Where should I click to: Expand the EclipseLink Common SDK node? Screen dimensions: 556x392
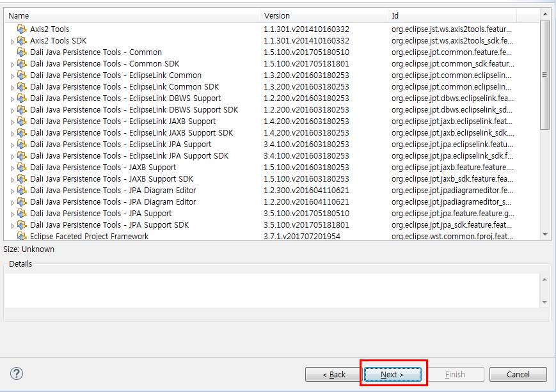(x=12, y=88)
